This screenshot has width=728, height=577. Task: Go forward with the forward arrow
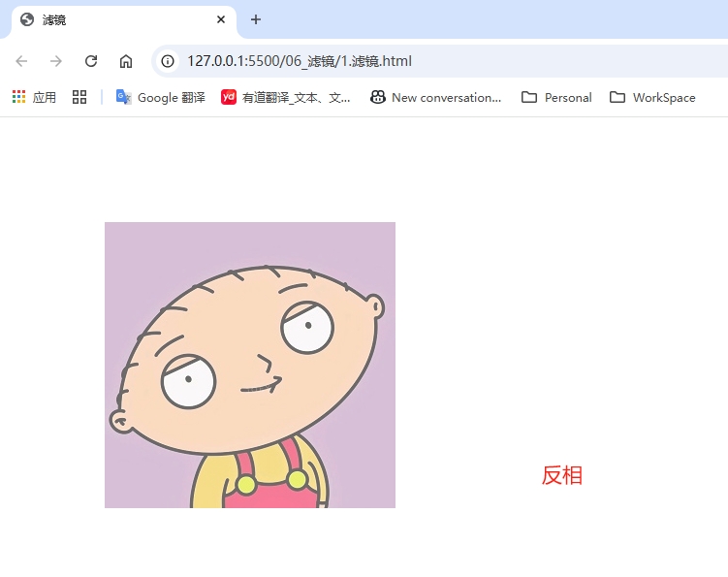point(56,61)
